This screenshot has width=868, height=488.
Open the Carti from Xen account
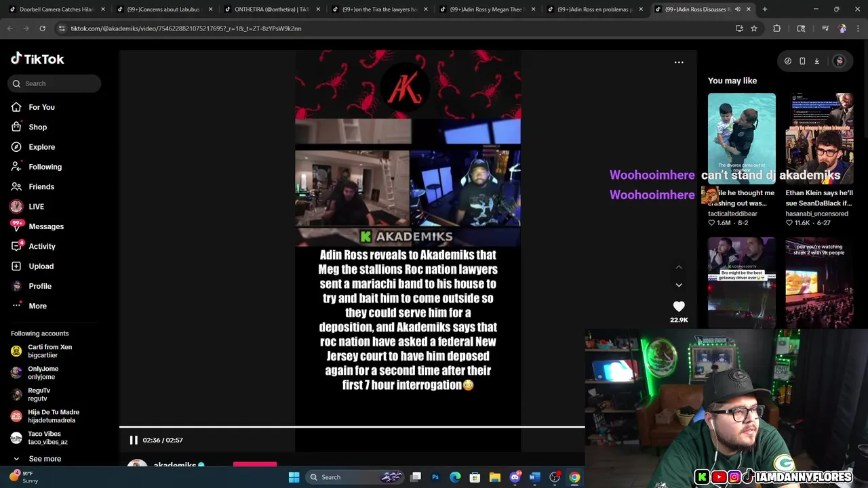coord(42,351)
